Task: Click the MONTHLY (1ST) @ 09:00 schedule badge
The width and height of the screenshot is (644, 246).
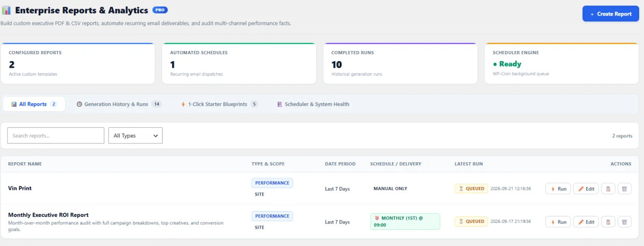Action: (x=405, y=221)
